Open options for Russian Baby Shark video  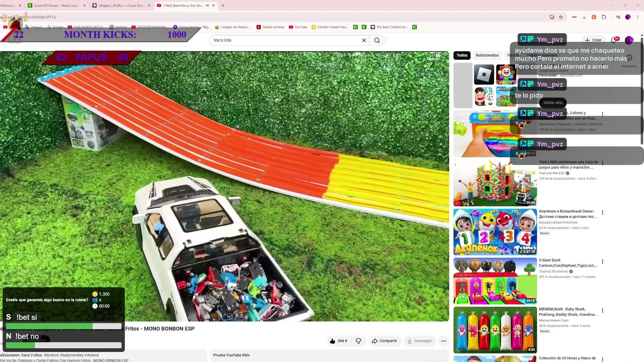pyautogui.click(x=602, y=213)
